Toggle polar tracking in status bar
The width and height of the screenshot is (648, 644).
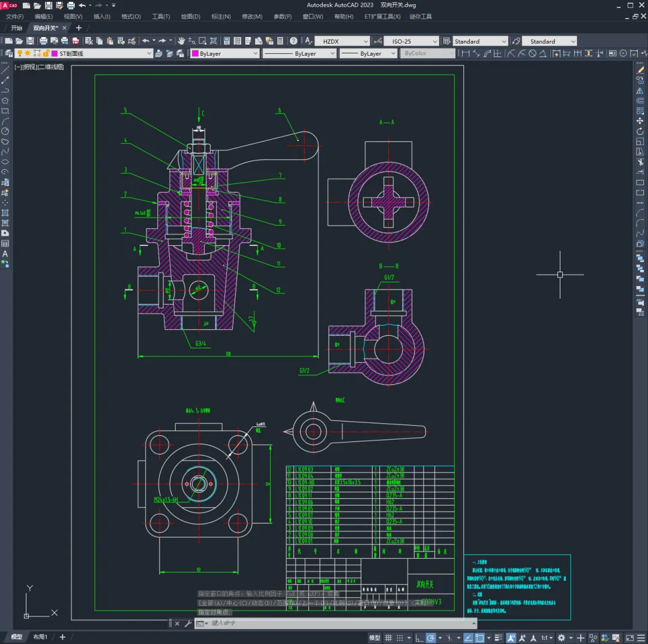(431, 637)
